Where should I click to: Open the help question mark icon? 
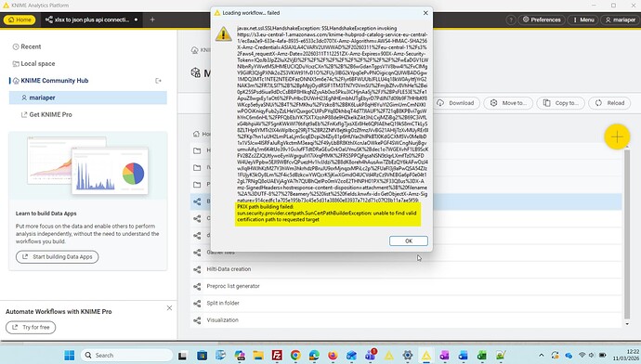pyautogui.click(x=511, y=19)
